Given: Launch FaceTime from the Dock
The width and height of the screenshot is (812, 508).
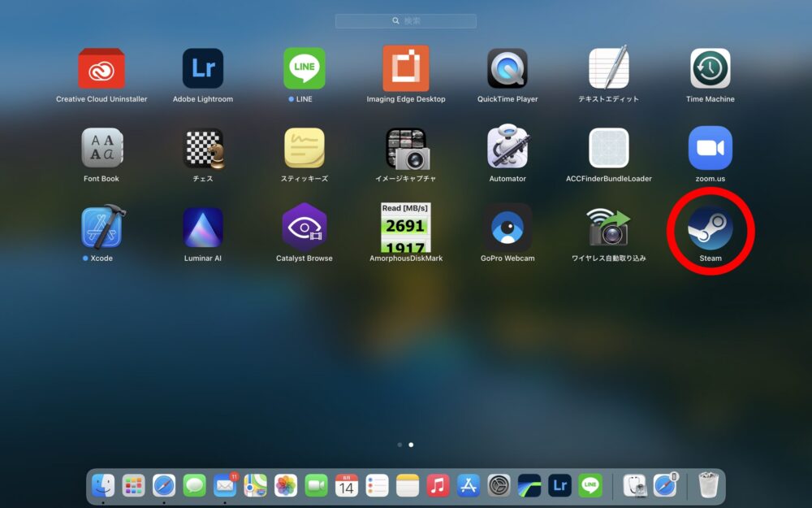Looking at the screenshot, I should point(317,486).
